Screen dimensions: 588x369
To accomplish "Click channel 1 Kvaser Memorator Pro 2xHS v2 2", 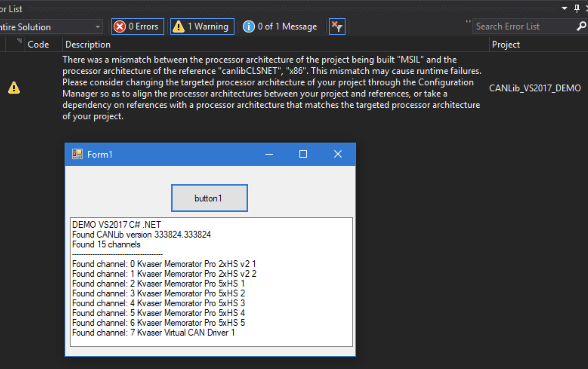I will pos(164,274).
